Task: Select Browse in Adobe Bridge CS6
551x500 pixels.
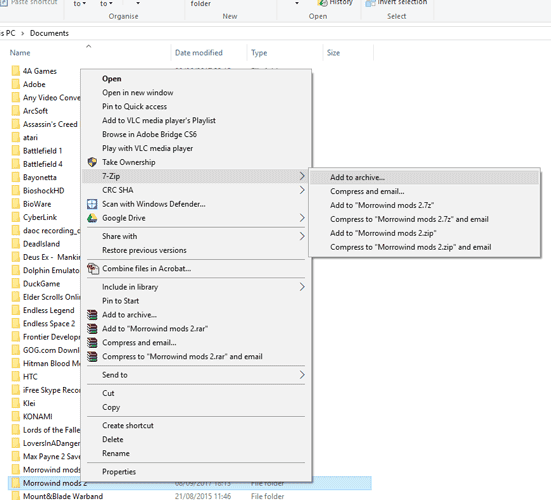Action: click(x=149, y=135)
